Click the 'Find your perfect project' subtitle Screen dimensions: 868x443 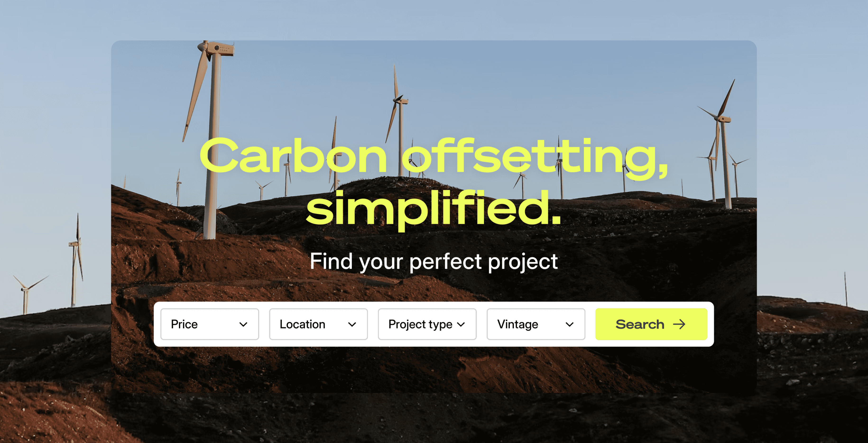click(434, 261)
